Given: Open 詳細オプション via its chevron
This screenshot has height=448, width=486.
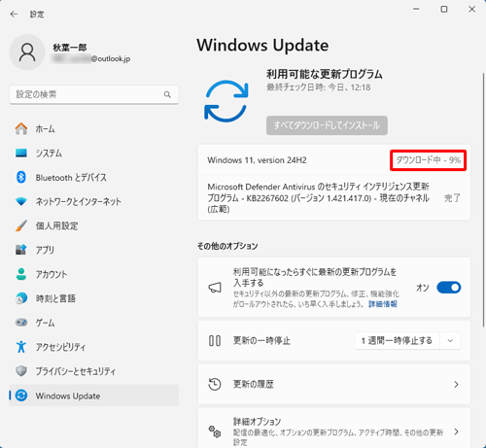Looking at the screenshot, I should coord(456,431).
